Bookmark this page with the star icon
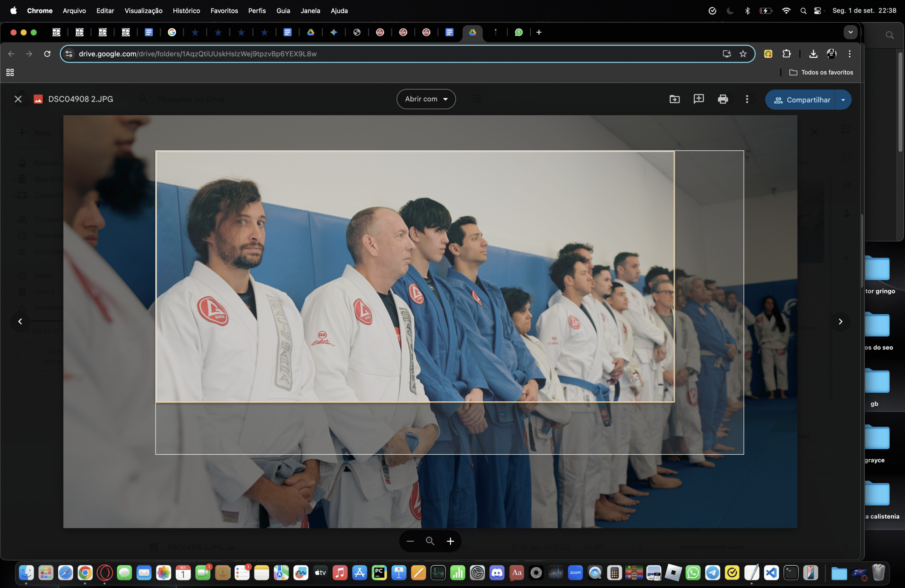905x588 pixels. click(x=743, y=54)
